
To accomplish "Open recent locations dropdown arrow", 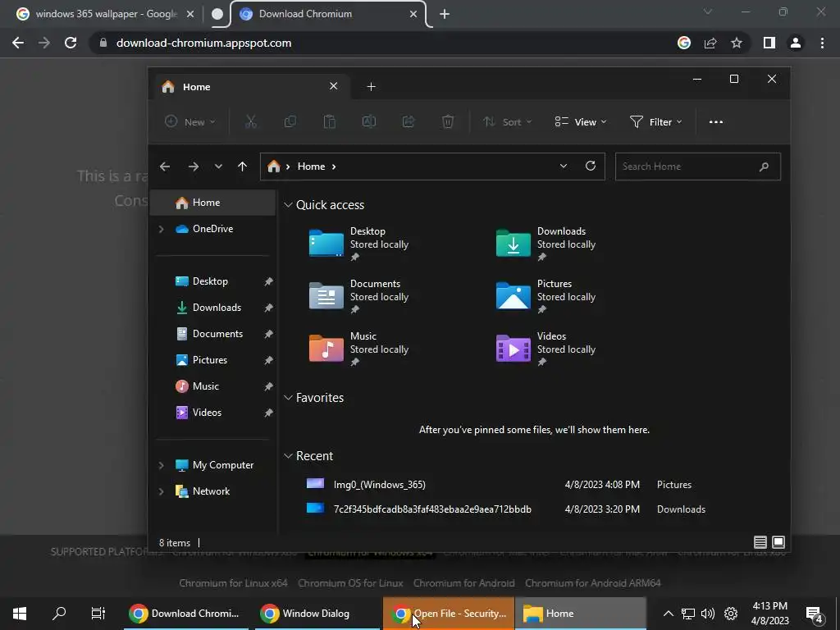I will tap(218, 167).
